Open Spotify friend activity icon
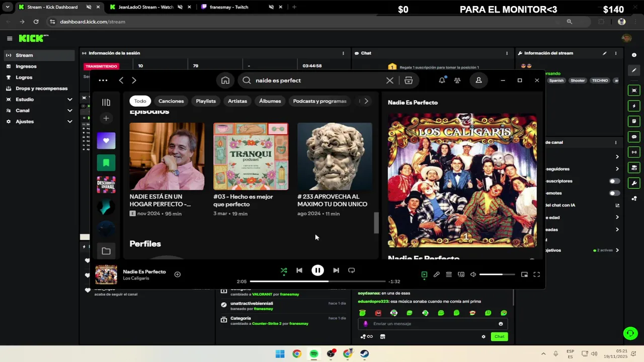This screenshot has height=362, width=644. pyautogui.click(x=457, y=80)
